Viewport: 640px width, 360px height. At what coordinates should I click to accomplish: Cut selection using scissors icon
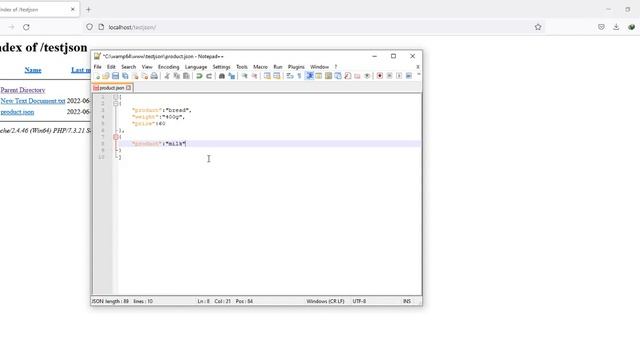pos(167,76)
